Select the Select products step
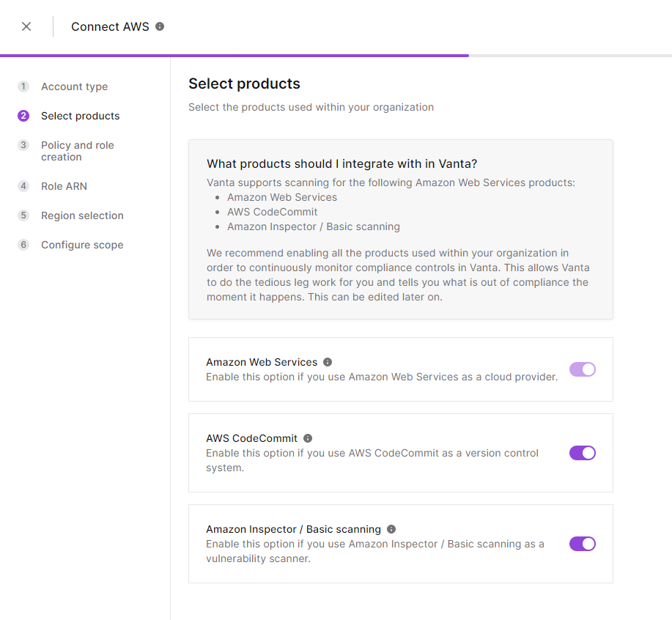 tap(80, 116)
